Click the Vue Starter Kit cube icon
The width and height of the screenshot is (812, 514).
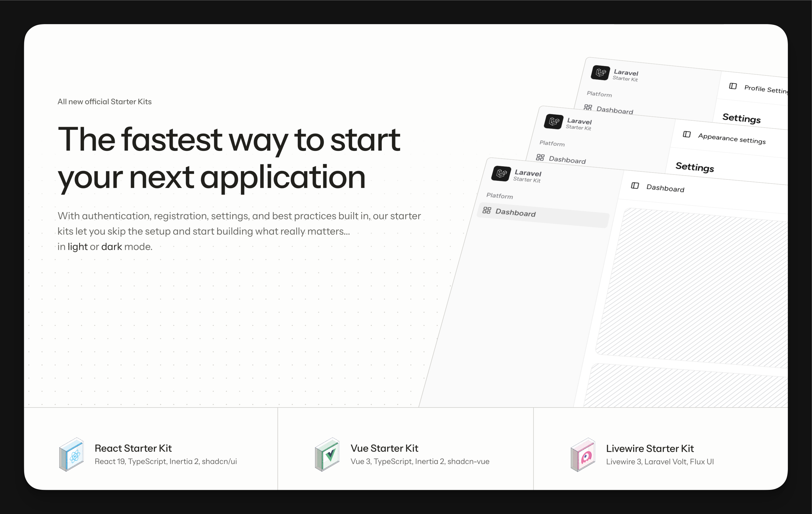[x=327, y=455]
